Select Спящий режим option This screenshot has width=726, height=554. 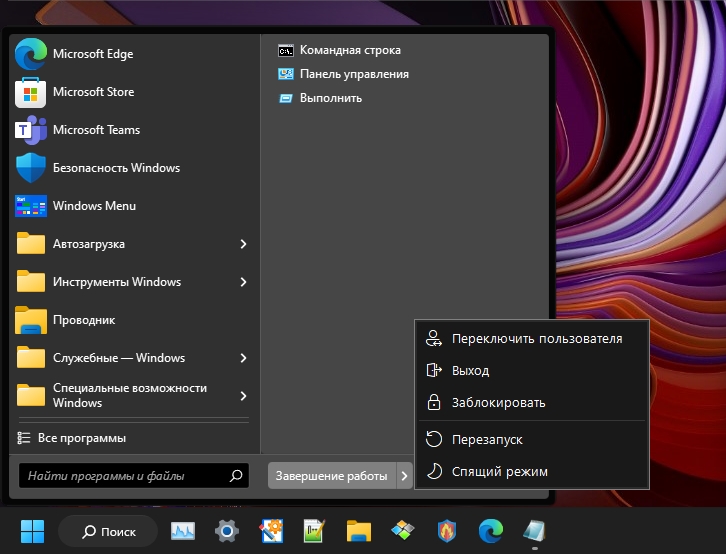[499, 471]
